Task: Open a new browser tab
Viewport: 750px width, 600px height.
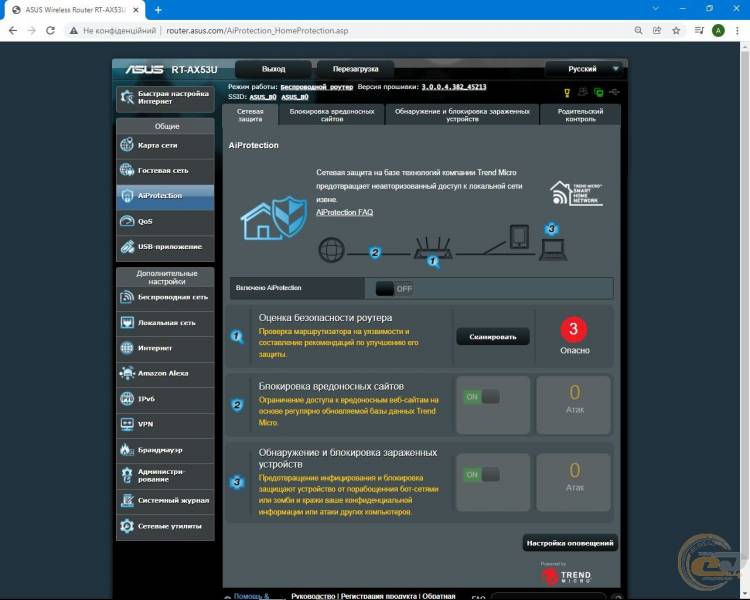Action: (158, 10)
